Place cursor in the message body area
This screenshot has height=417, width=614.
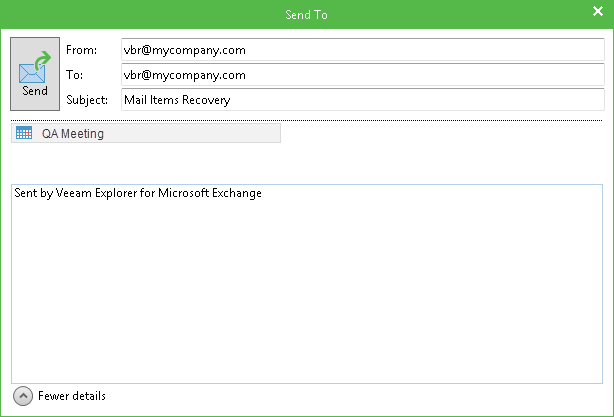click(x=307, y=290)
